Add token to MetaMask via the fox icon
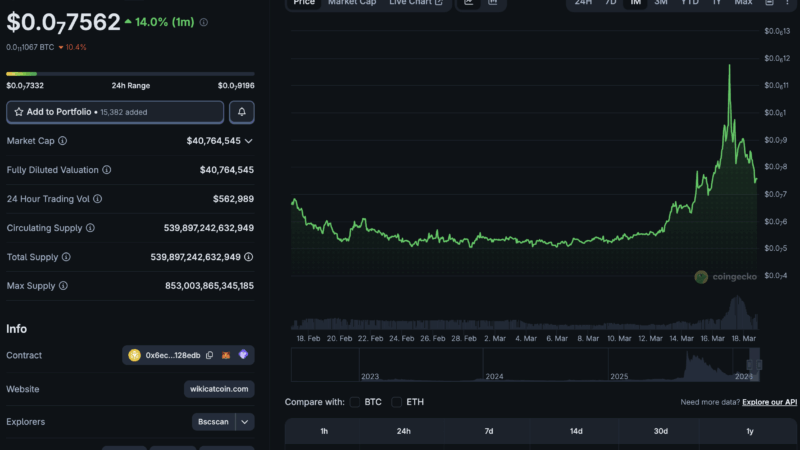800x450 pixels. (x=226, y=355)
